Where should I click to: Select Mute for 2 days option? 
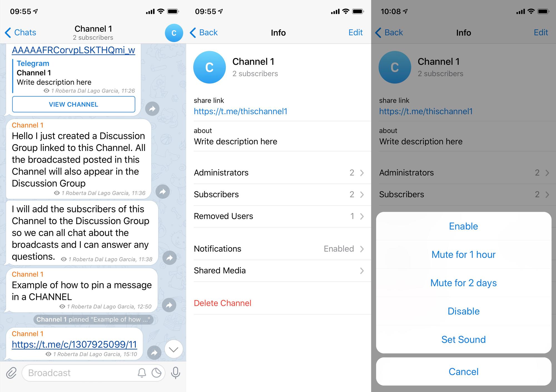[x=463, y=282]
